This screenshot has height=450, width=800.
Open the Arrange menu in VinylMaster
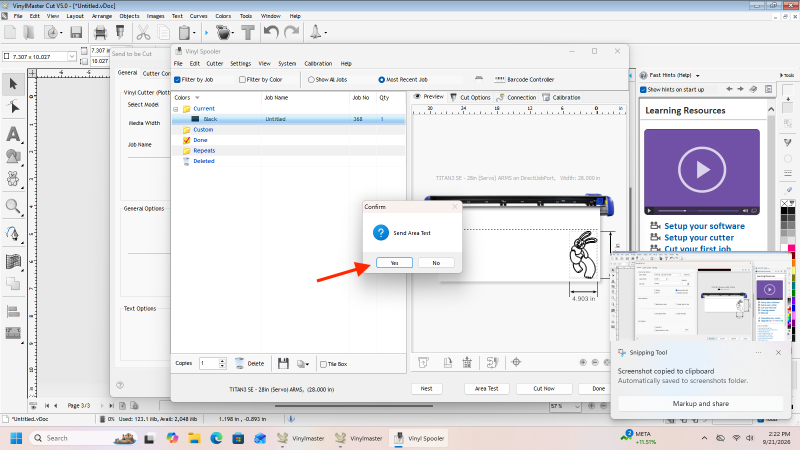(102, 16)
